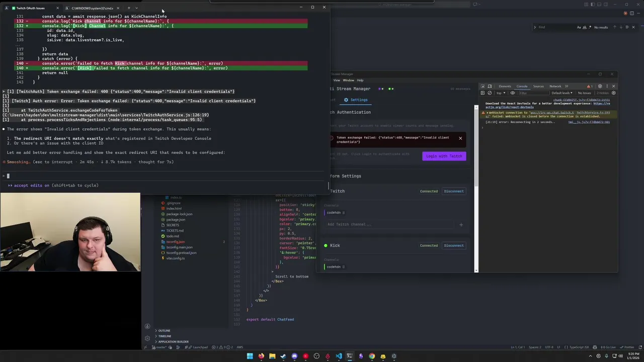Disconnect the Kick platform
This screenshot has height=362, width=644.
tap(453, 245)
